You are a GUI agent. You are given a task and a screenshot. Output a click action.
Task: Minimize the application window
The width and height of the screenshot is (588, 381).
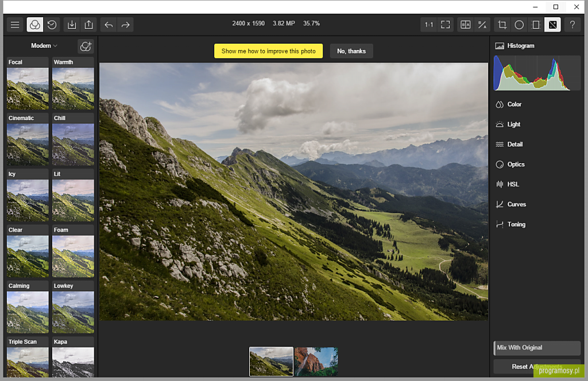pos(535,7)
